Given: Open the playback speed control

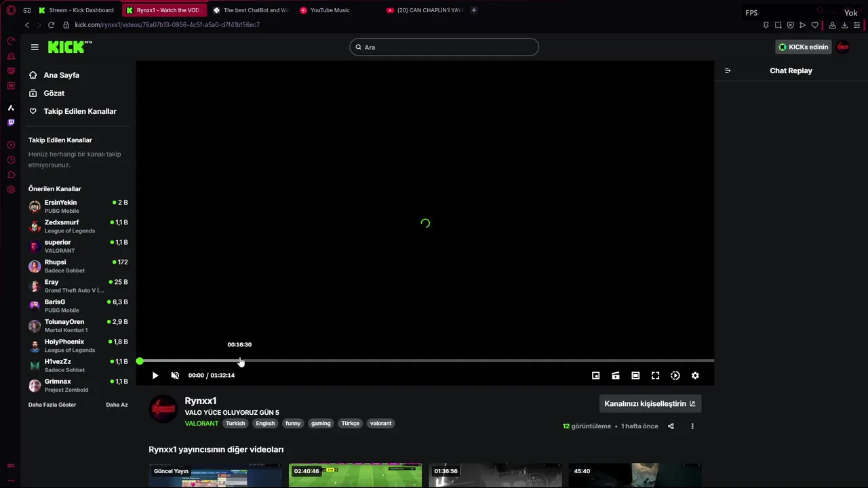Looking at the screenshot, I should click(x=675, y=375).
